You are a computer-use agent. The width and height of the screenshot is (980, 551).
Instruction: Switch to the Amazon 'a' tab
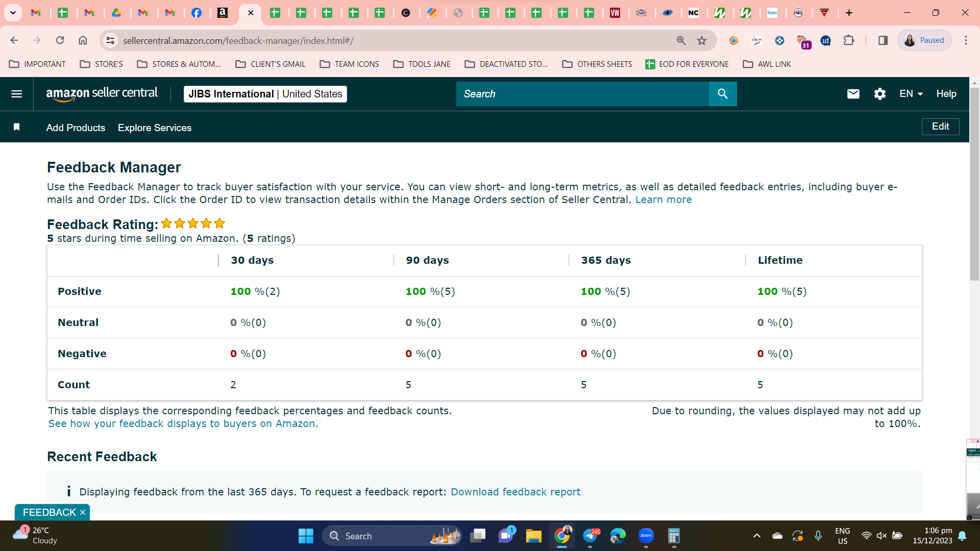[223, 13]
